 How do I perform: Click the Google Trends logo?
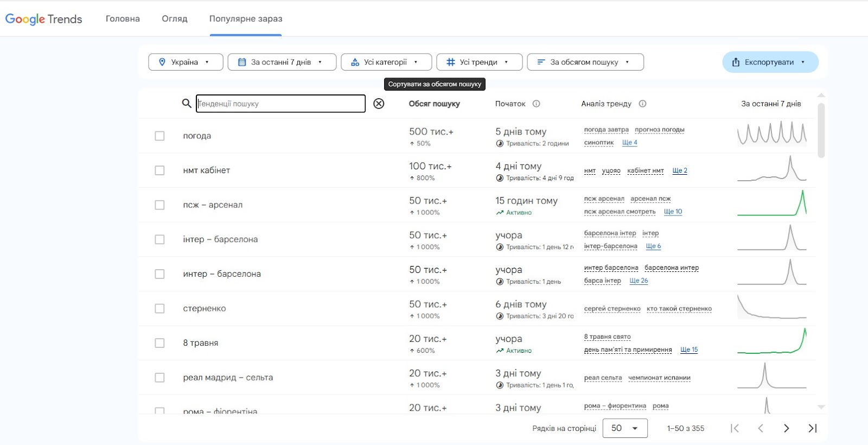[x=43, y=19]
